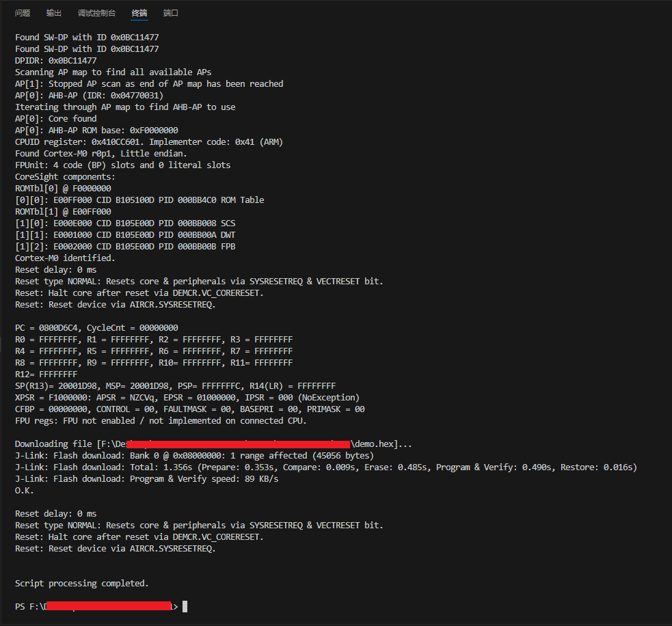Click the 'R12= FFFFFFFF' line
This screenshot has width=672, height=626.
46,374
